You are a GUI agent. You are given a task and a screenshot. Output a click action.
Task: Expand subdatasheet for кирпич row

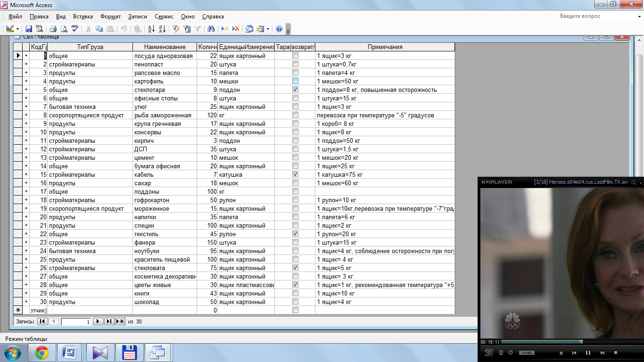click(x=26, y=140)
